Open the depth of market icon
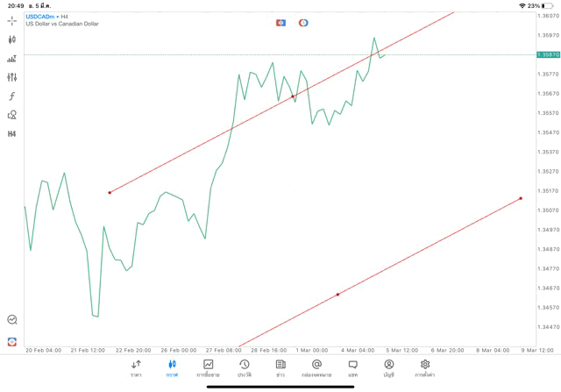The image size is (561, 392). [x=12, y=59]
